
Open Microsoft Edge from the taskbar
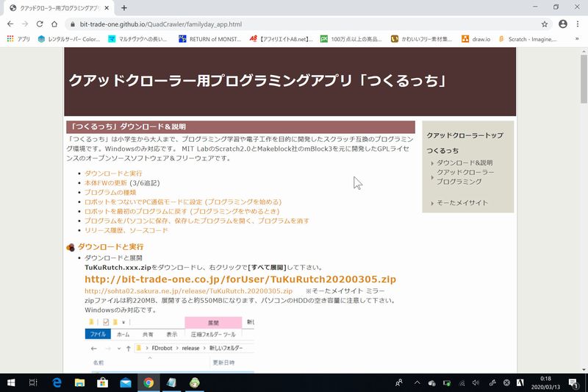tap(57, 382)
